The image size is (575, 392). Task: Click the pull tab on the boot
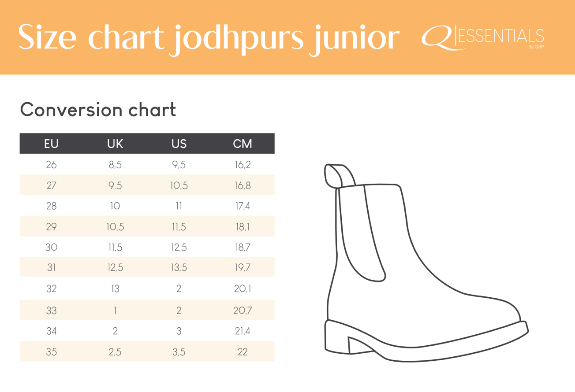tap(340, 175)
